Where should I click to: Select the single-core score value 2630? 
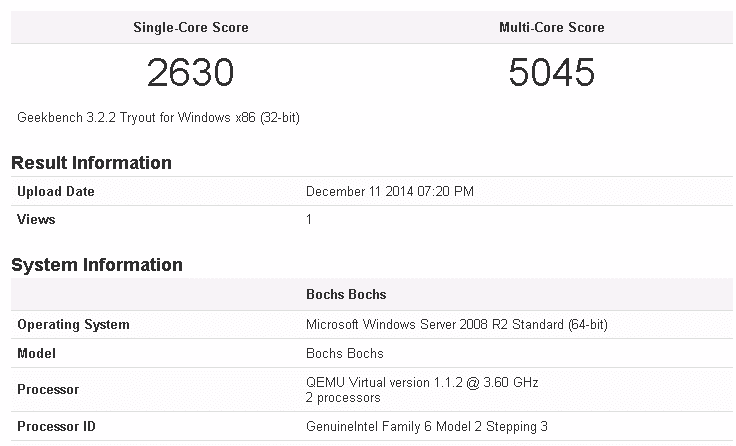coord(190,72)
